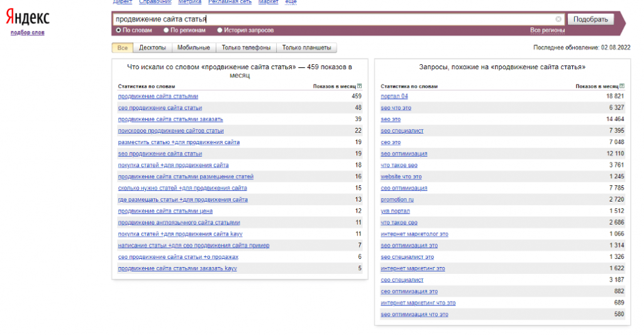Open the 'подбор слов' link under logo
The image size is (644, 335).
[28, 33]
